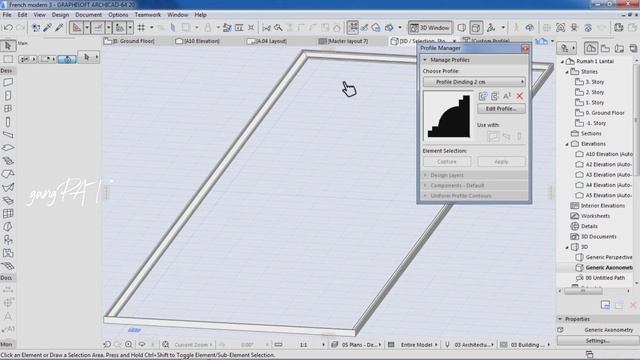Click the Undo arrow icon
The height and width of the screenshot is (360, 640).
7,28
